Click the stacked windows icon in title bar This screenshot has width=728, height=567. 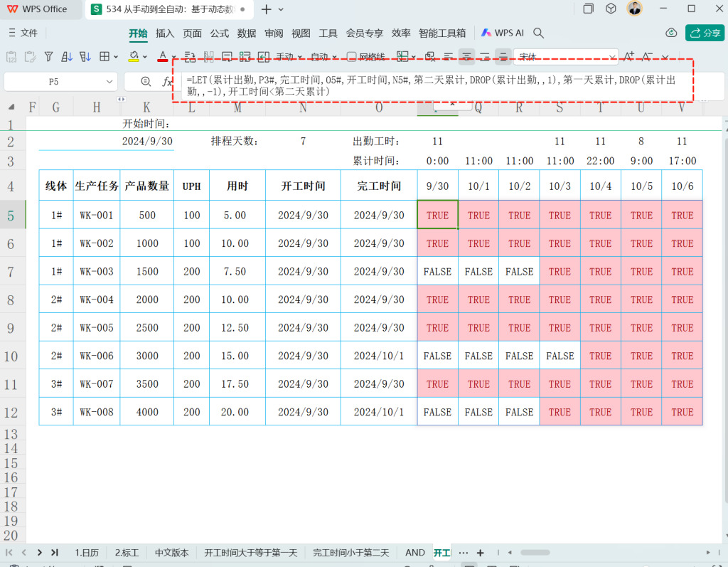click(588, 9)
